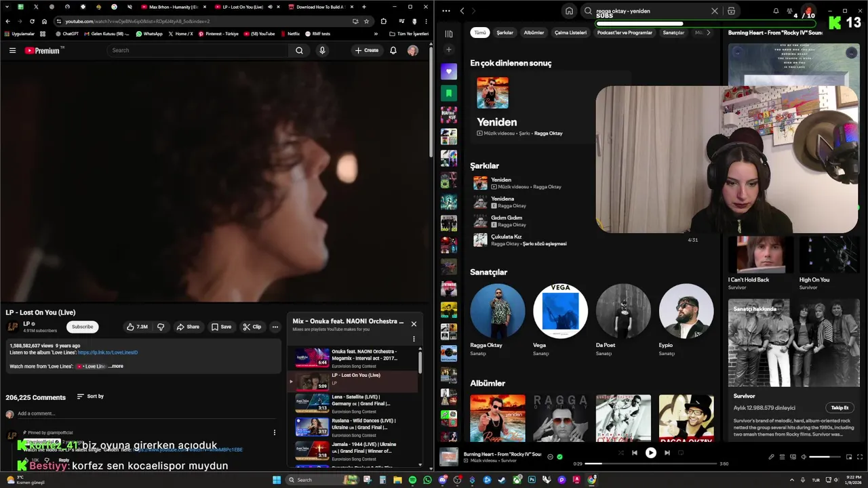Open Liked Songs in Spotify sidebar
868x488 pixels.
tap(449, 72)
